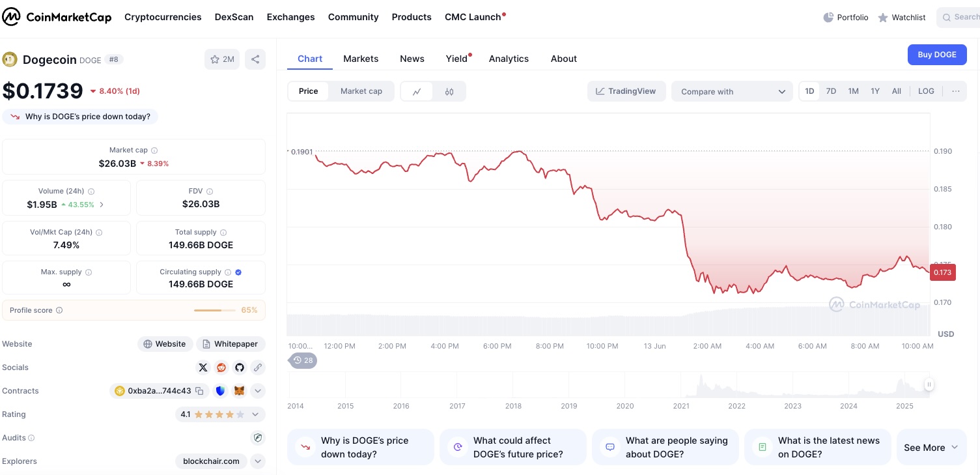The image size is (980, 475).
Task: Open TradingView chart button
Action: [626, 91]
